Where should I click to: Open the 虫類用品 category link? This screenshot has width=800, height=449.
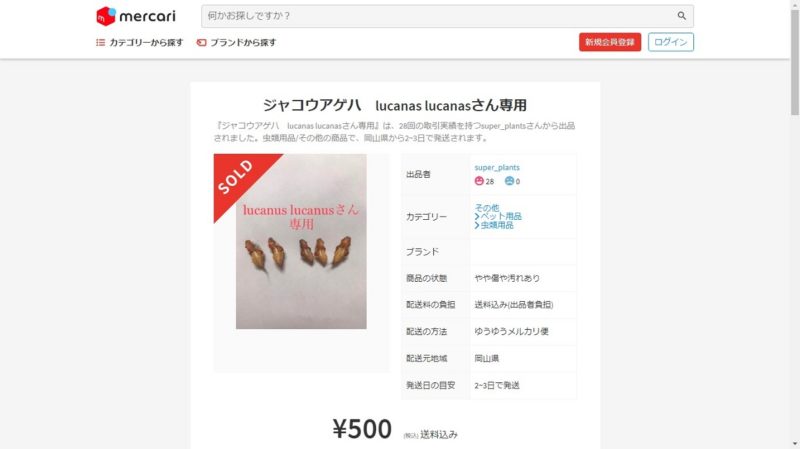[497, 225]
